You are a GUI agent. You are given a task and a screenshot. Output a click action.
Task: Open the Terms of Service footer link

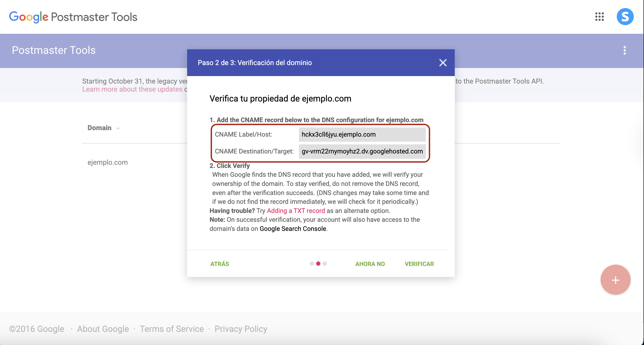pyautogui.click(x=172, y=329)
